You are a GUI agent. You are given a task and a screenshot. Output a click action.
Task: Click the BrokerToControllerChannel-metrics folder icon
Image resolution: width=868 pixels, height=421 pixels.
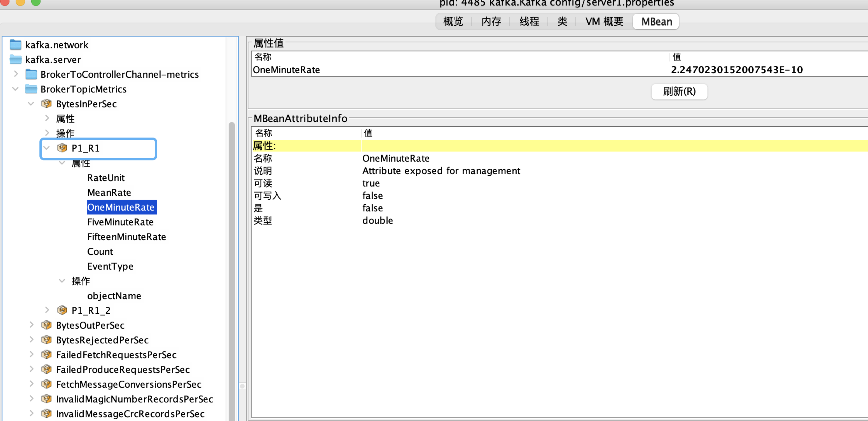31,75
